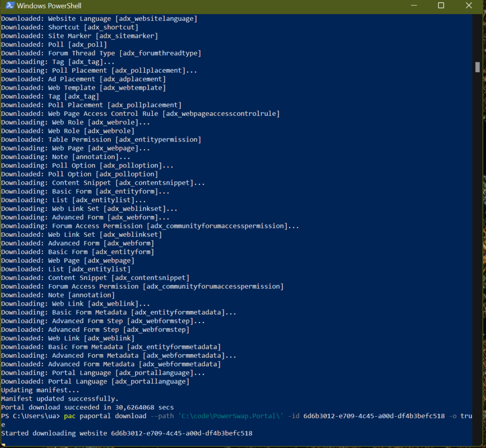Image resolution: width=486 pixels, height=448 pixels.
Task: Pick the 'Downloaded: Content Snippet [adx_contentsnippet]' line
Action: click(x=95, y=278)
